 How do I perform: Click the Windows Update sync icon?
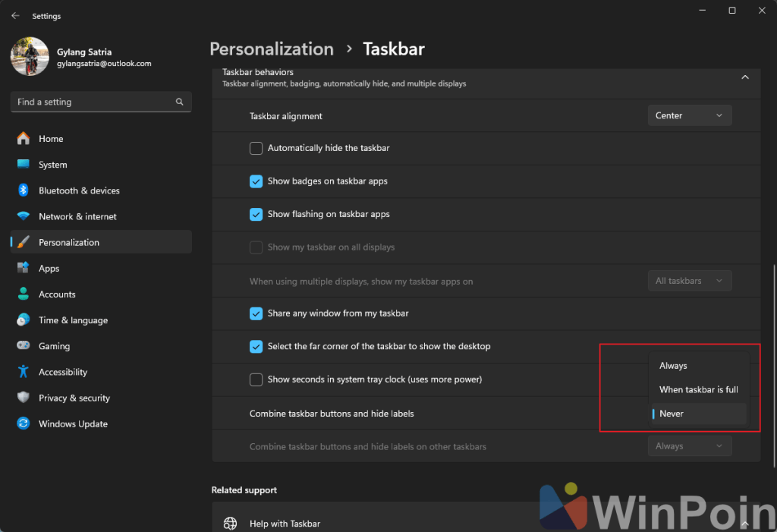[x=24, y=424]
